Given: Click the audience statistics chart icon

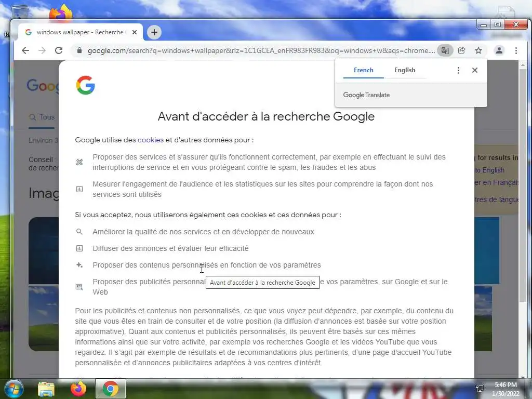Looking at the screenshot, I should pos(79,189).
